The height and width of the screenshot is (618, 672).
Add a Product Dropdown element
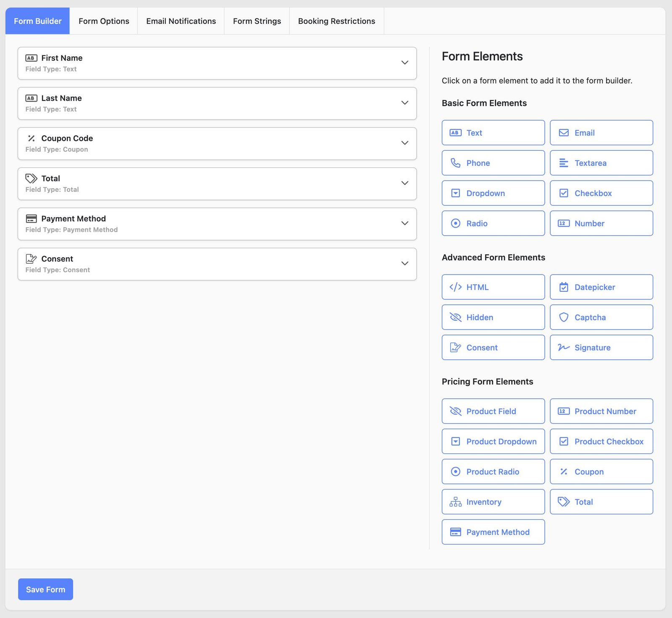click(493, 441)
